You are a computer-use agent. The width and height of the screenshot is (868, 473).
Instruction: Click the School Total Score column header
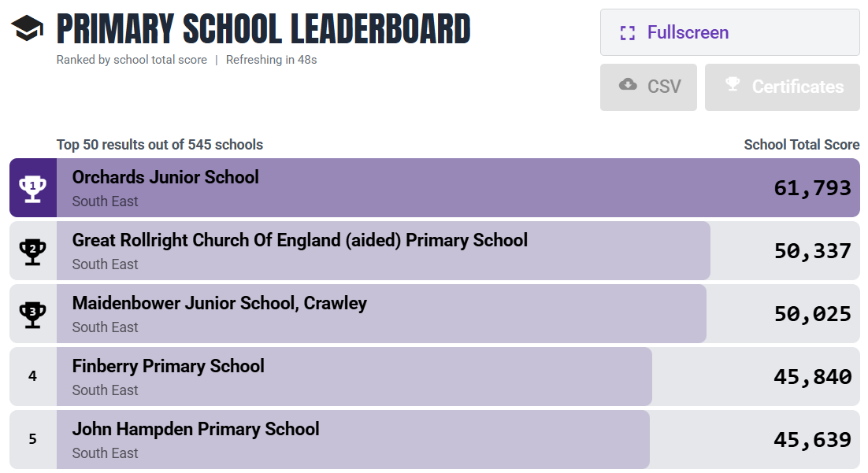point(801,145)
